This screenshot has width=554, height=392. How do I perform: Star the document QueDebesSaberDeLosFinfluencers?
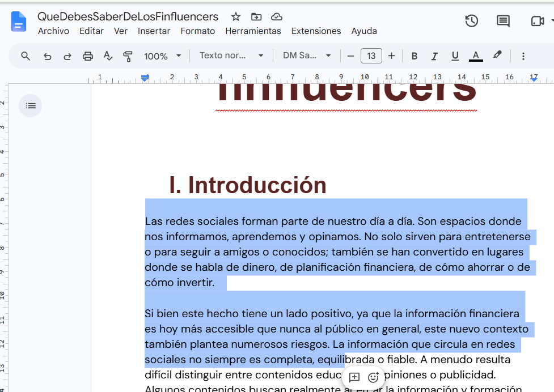[236, 16]
